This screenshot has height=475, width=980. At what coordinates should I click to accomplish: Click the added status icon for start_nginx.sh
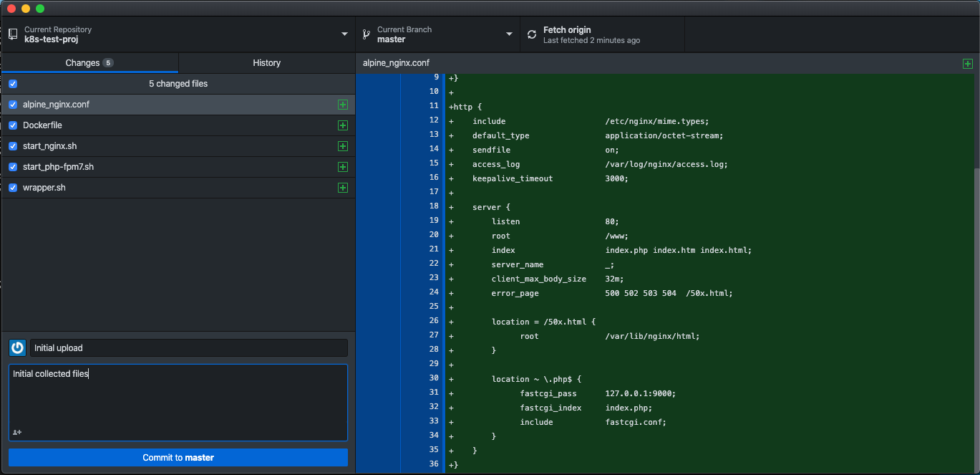click(x=342, y=146)
